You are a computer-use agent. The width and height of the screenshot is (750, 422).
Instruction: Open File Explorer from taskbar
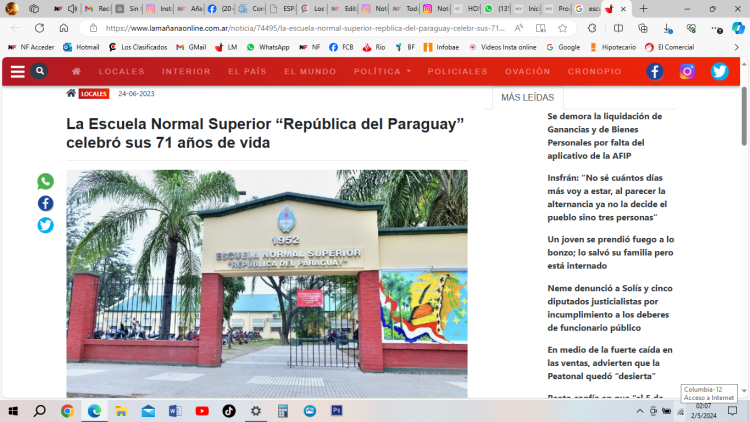click(x=121, y=411)
